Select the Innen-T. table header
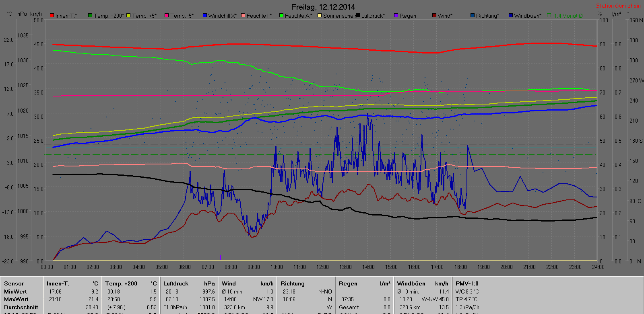The image size is (644, 314). pos(58,283)
